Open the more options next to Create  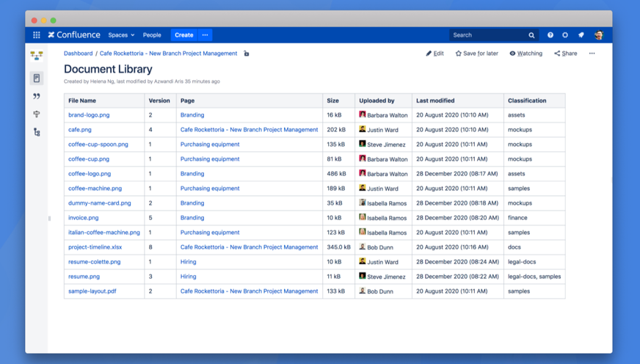coord(206,35)
